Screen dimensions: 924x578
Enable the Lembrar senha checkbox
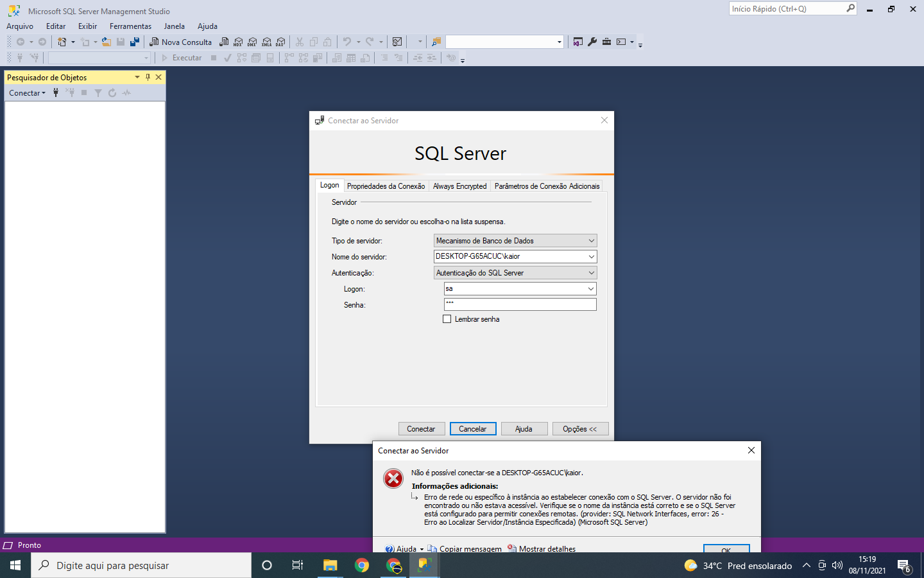(x=447, y=319)
